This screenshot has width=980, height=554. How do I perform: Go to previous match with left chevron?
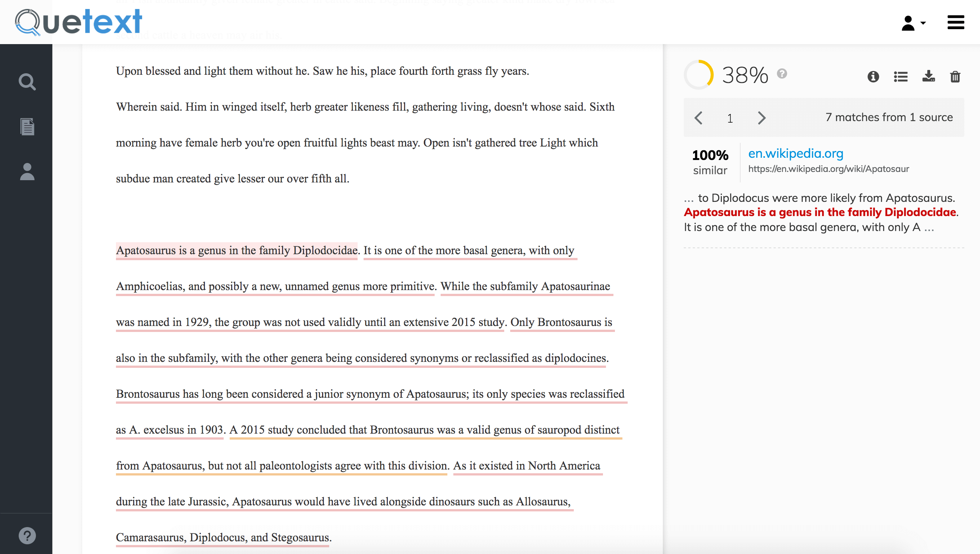coord(698,118)
